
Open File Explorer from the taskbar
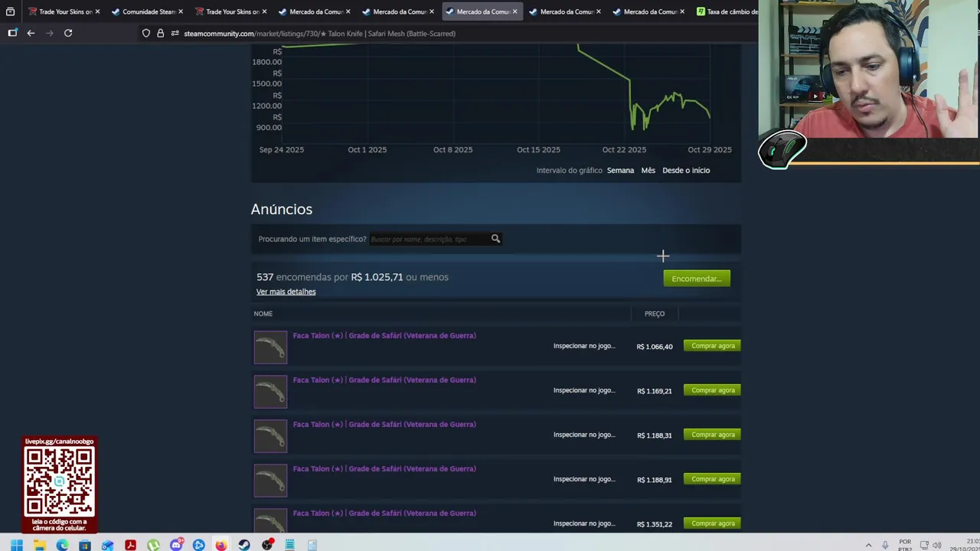pyautogui.click(x=39, y=545)
